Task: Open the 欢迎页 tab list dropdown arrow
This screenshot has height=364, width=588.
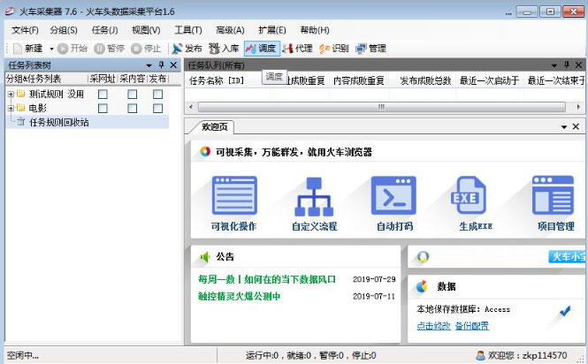Action: (564, 127)
